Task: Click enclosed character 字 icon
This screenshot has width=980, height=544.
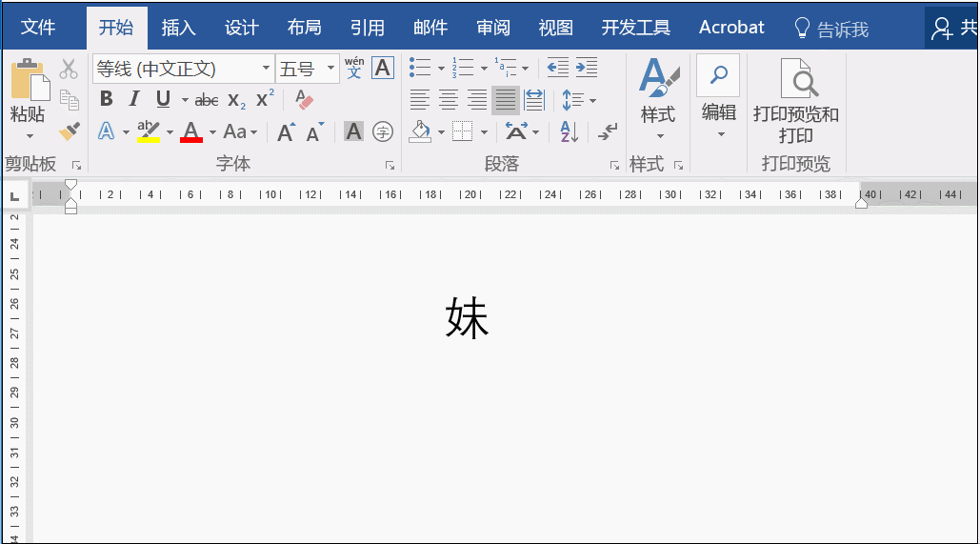Action: coord(383,131)
